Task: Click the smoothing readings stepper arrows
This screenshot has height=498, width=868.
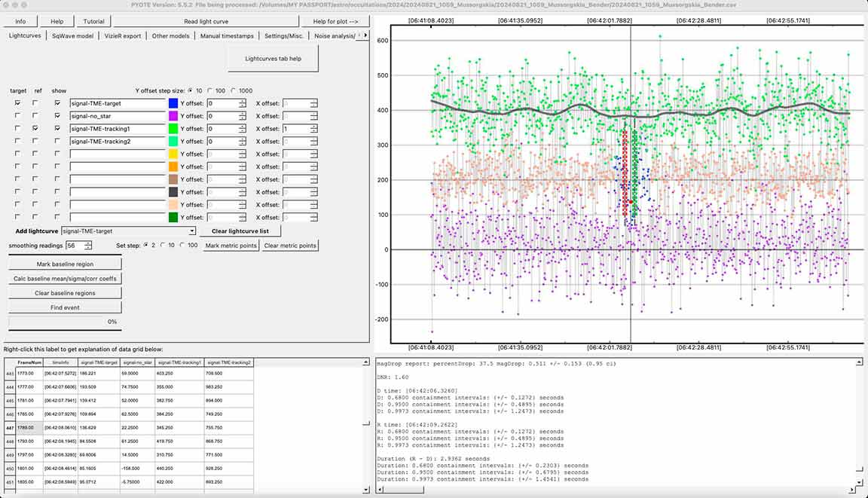Action: [x=87, y=246]
